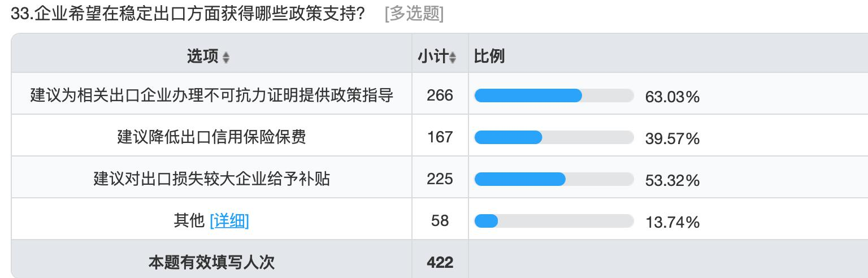Click the 本题有效填写人次 footer label
Viewport: 868px width, 278px height.
(x=211, y=262)
